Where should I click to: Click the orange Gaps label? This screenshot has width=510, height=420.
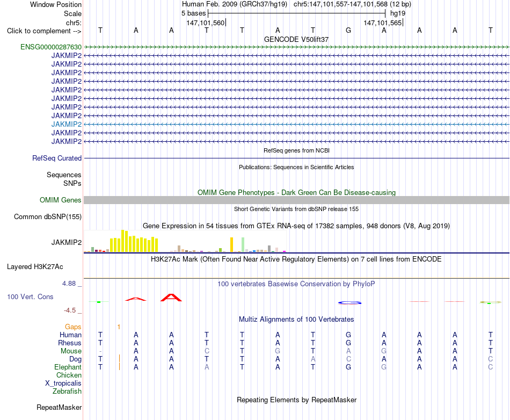coord(73,327)
